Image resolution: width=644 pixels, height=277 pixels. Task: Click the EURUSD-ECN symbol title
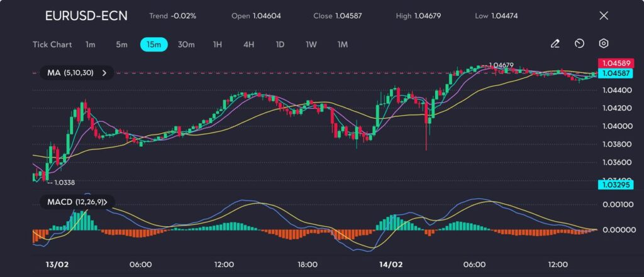[x=86, y=16]
